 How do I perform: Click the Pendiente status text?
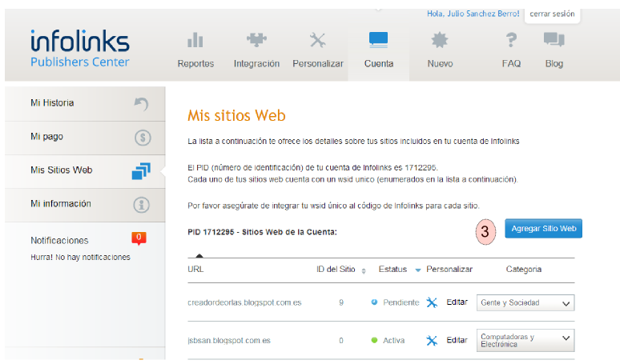tap(401, 302)
